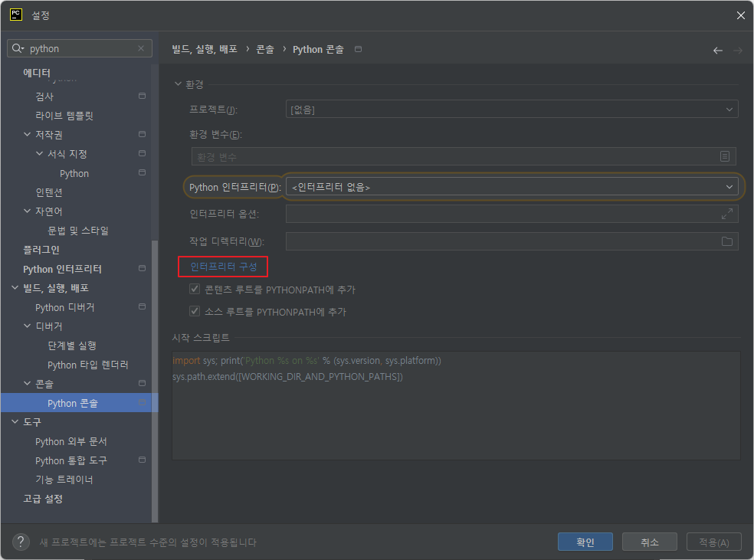
Task: Click project icon beside 저작권 row
Action: [x=142, y=134]
